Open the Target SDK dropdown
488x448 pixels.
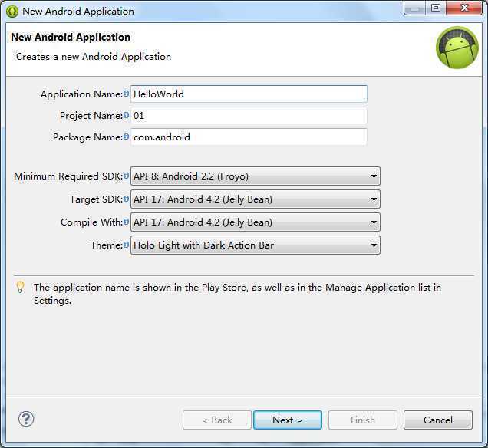256,199
